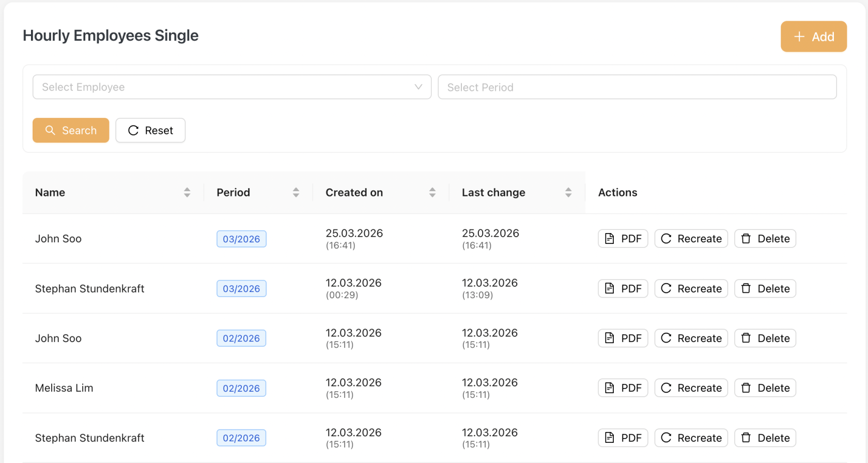Click the Actions column header
Viewport: 868px width, 463px height.
click(x=617, y=193)
